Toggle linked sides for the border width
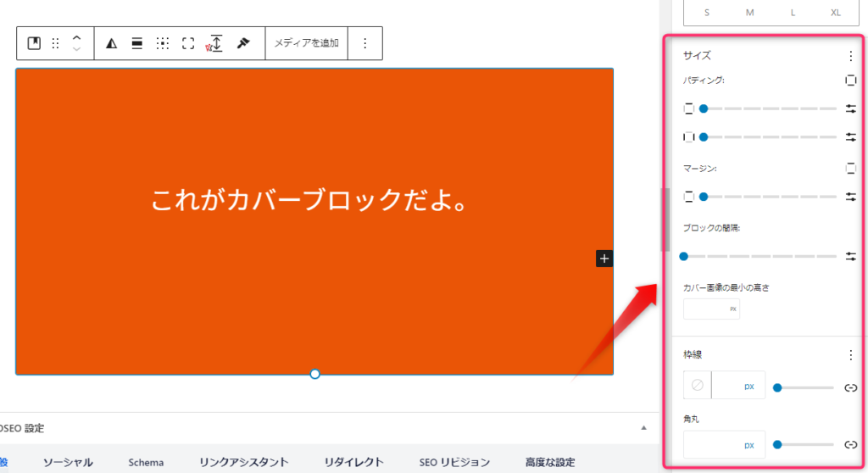868x473 pixels. point(851,387)
